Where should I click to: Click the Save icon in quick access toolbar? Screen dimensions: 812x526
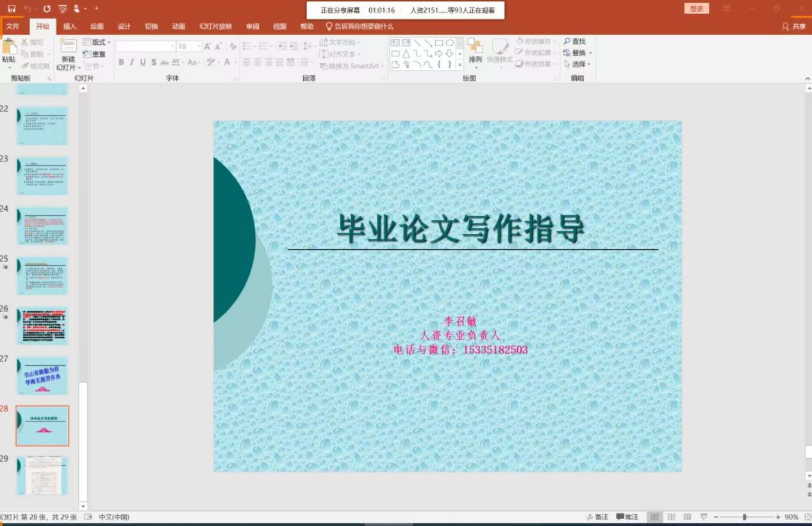point(12,9)
